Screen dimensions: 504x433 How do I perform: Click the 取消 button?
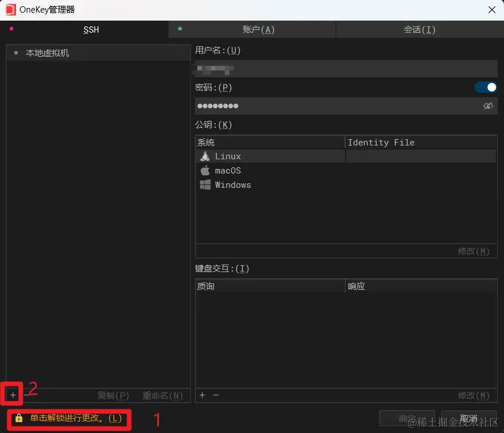[468, 418]
